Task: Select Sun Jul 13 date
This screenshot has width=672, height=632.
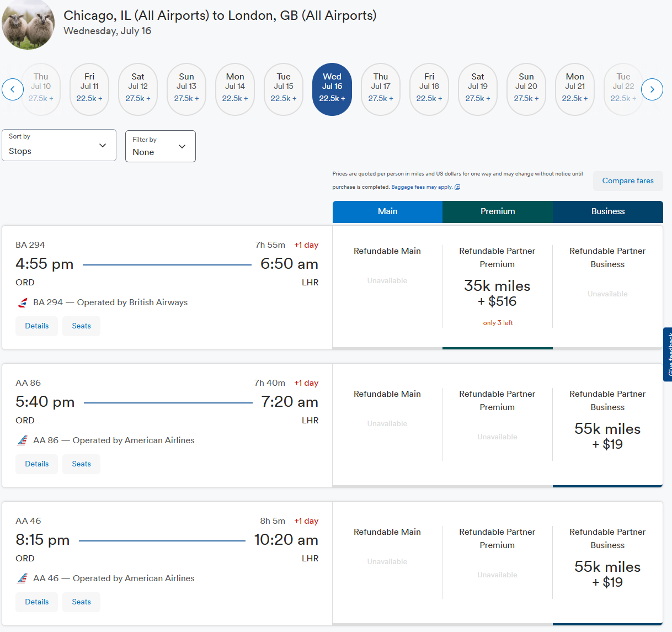Action: point(186,89)
